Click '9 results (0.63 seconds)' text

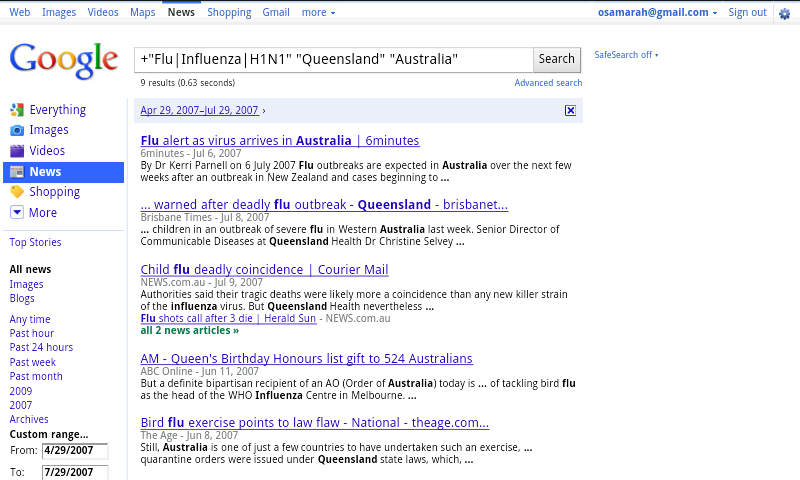point(187,83)
